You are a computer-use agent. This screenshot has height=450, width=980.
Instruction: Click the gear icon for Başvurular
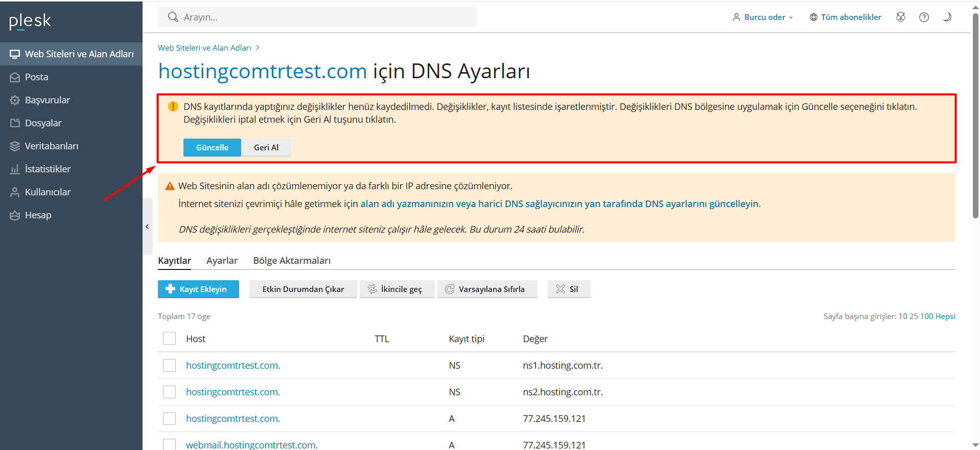(15, 100)
